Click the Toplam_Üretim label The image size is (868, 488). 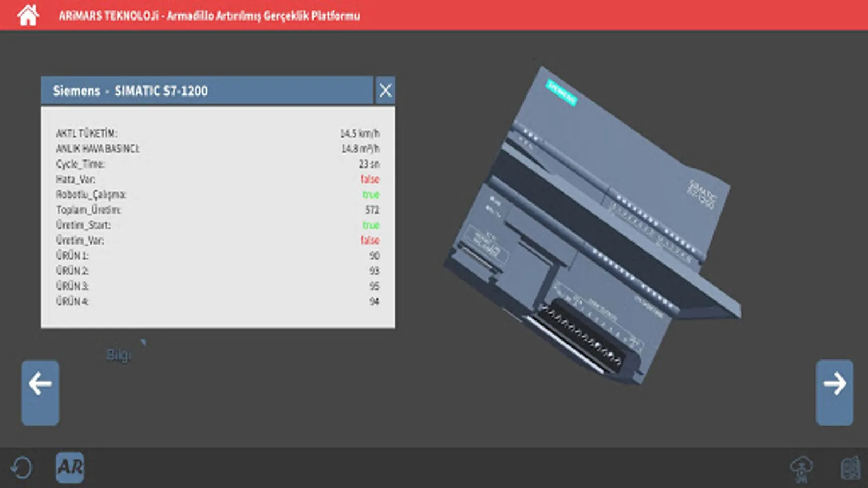click(88, 210)
